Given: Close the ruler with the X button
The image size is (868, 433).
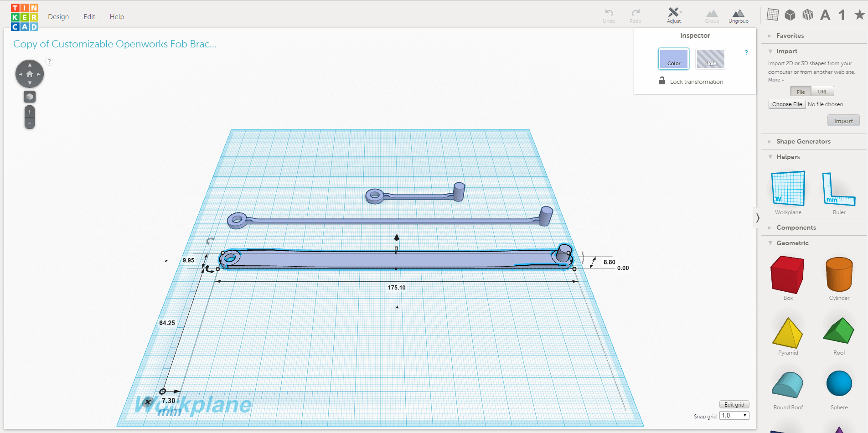Looking at the screenshot, I should [147, 402].
